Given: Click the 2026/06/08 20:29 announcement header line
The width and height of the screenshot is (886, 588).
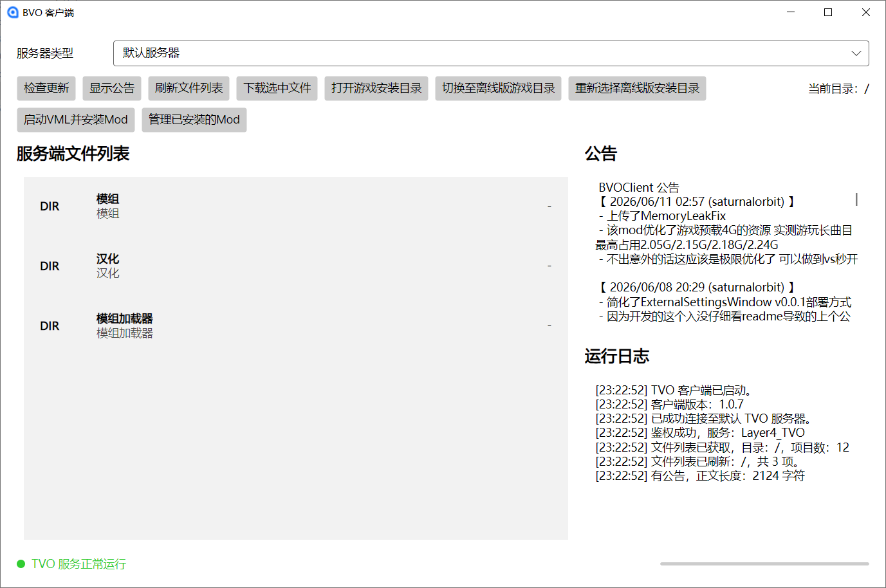Looking at the screenshot, I should click(697, 288).
